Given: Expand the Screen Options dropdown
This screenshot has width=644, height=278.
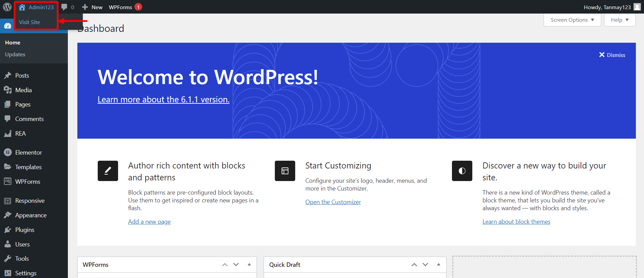Looking at the screenshot, I should click(572, 20).
